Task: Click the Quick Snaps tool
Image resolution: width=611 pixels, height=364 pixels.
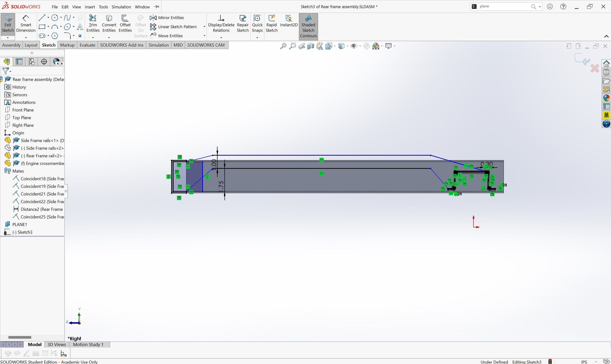Action: pos(257,24)
